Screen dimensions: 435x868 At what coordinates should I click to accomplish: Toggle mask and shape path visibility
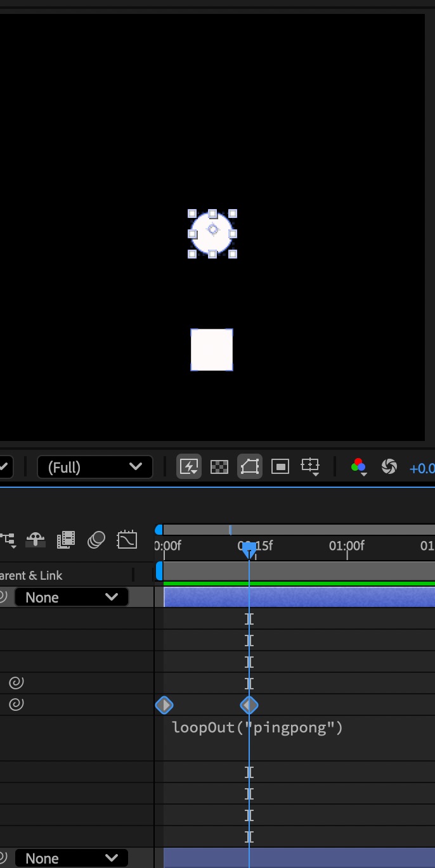pyautogui.click(x=250, y=468)
